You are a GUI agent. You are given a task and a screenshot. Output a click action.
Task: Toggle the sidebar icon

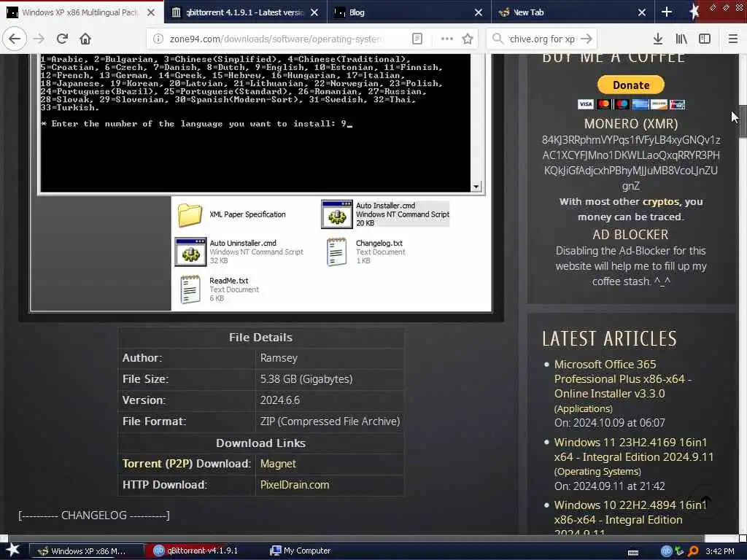click(x=705, y=39)
